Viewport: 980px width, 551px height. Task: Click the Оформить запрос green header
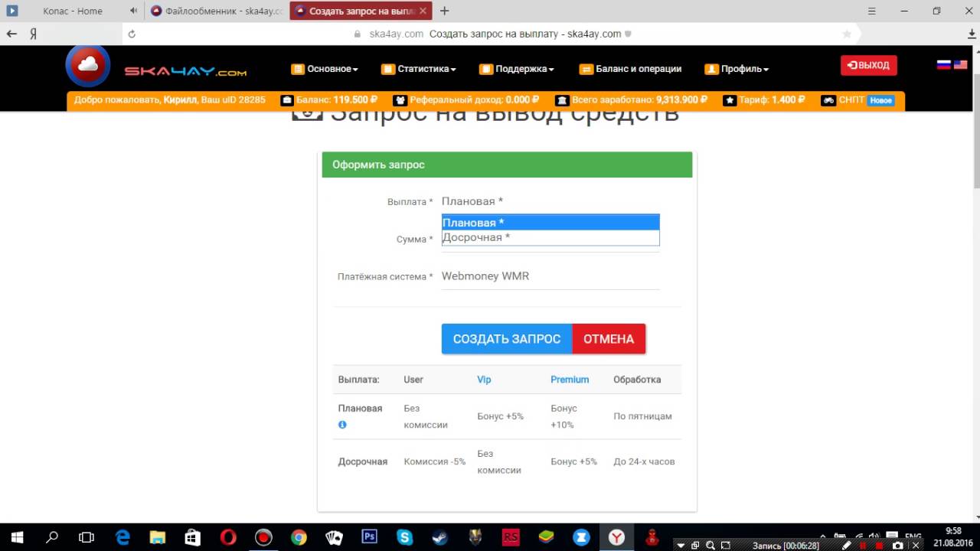click(x=507, y=165)
